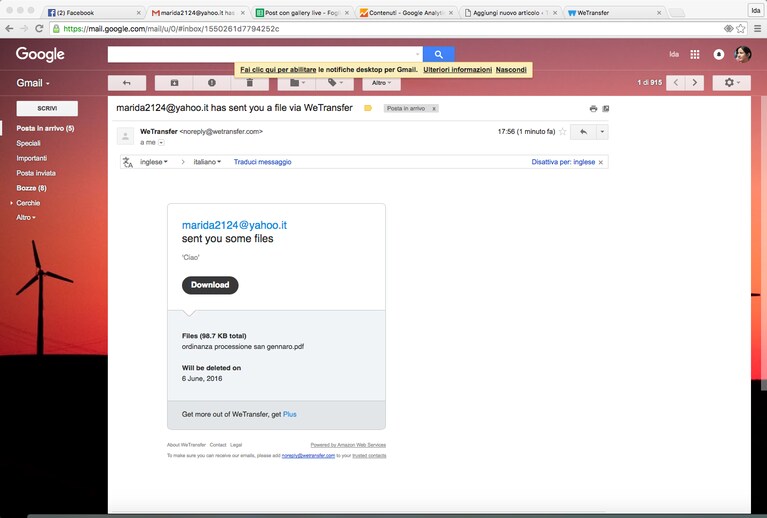Print the email using the printer icon
The height and width of the screenshot is (518, 767).
[593, 109]
